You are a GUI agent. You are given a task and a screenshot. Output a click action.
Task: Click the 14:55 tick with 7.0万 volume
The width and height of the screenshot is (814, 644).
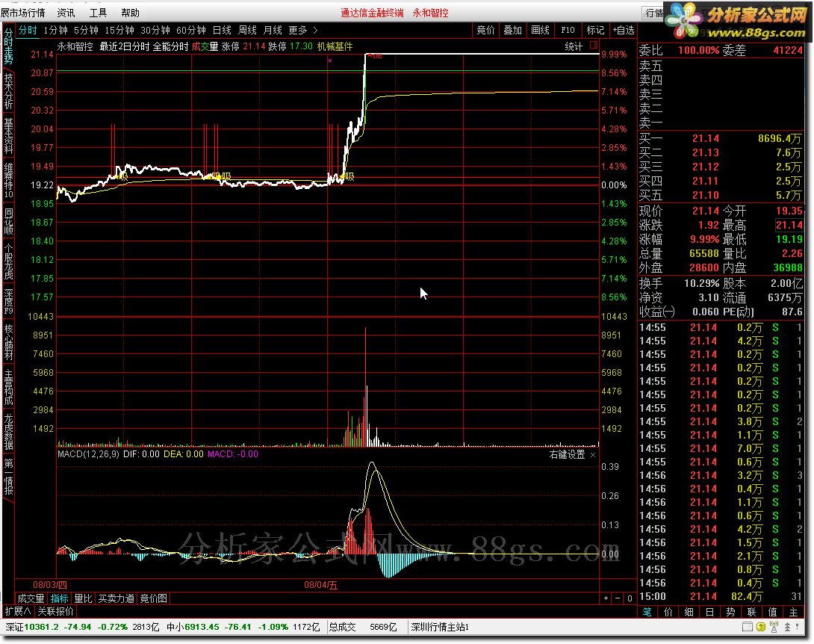(x=721, y=448)
